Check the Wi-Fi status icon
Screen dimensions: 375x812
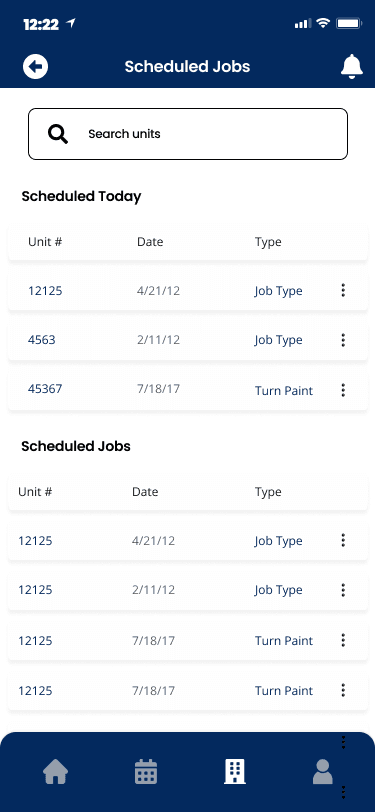[324, 23]
